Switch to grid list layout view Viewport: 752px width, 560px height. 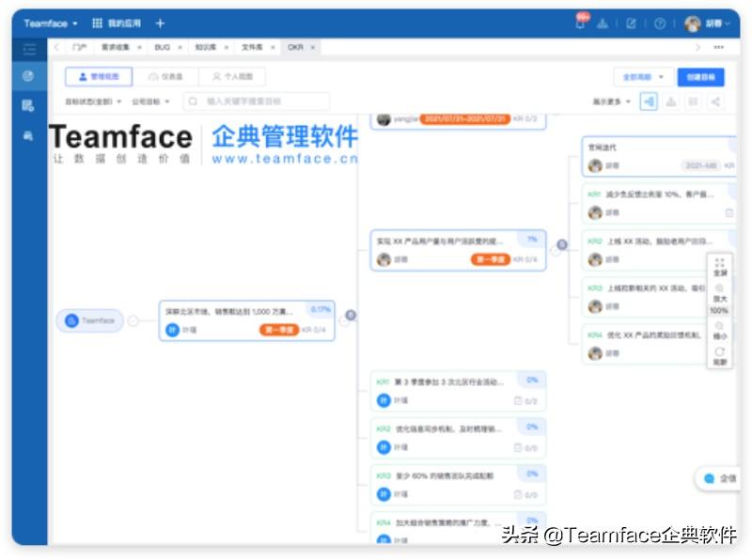(693, 101)
